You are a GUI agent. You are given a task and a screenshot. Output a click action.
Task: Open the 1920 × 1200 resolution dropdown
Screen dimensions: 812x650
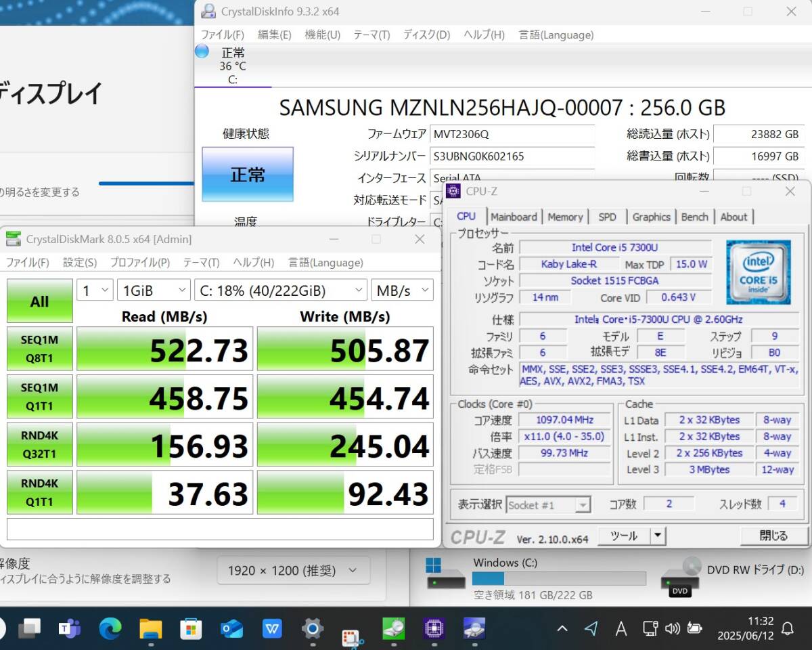tap(294, 571)
